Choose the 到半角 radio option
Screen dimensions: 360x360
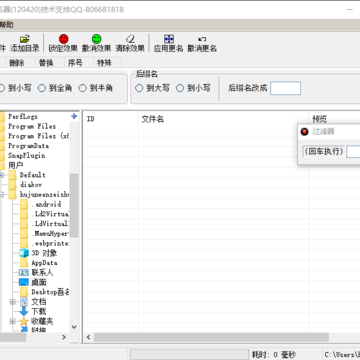click(x=82, y=88)
